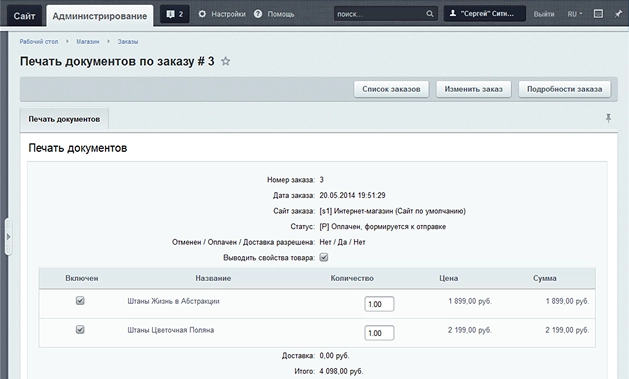Click the Количество column header
The image size is (629, 379).
coord(352,278)
